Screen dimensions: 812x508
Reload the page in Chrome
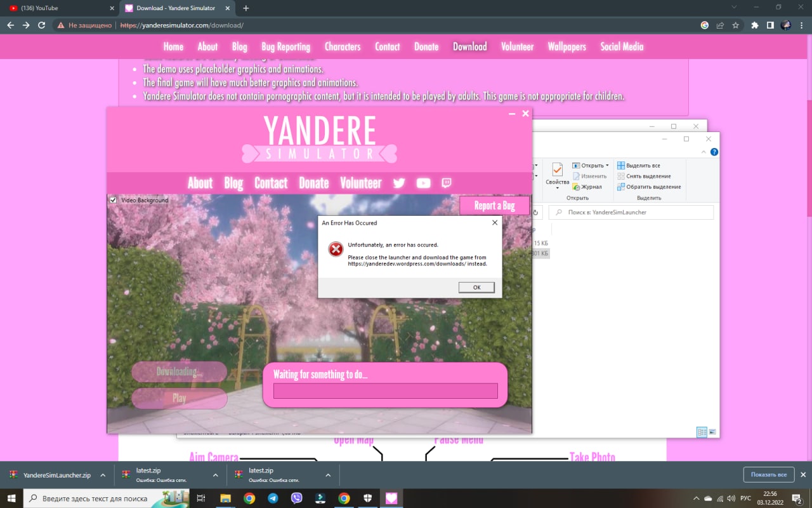(42, 25)
